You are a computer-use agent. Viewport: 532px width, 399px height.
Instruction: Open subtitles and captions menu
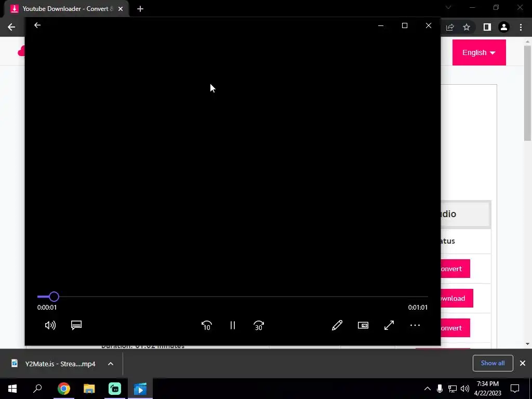(x=76, y=325)
